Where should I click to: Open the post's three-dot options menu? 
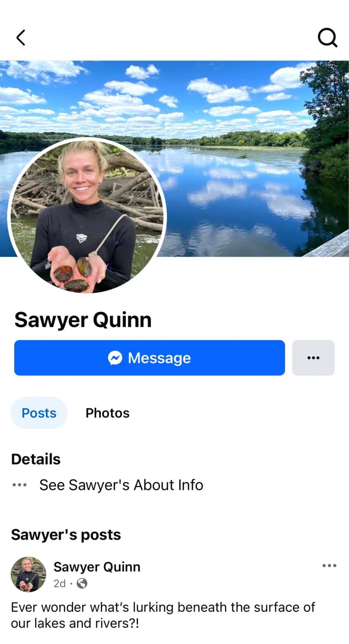click(329, 565)
